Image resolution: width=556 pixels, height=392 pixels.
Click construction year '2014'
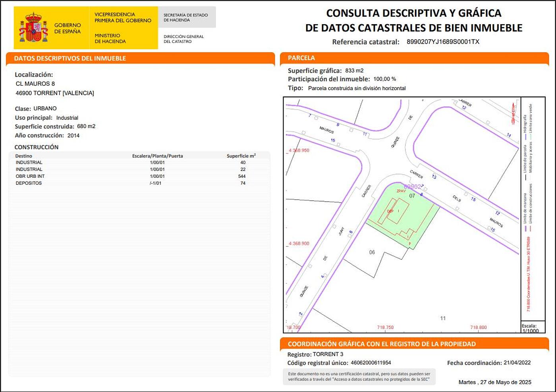pos(73,135)
